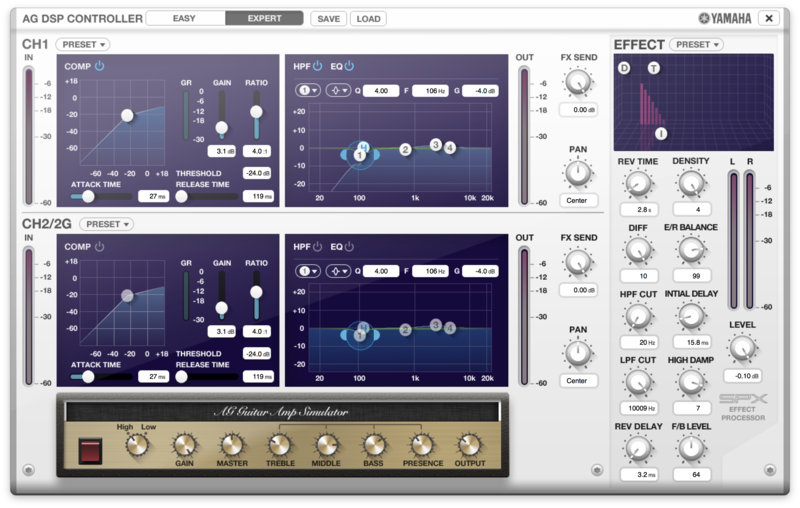800x508 pixels.
Task: Open the CH1 PRESET dropdown
Action: (x=83, y=44)
